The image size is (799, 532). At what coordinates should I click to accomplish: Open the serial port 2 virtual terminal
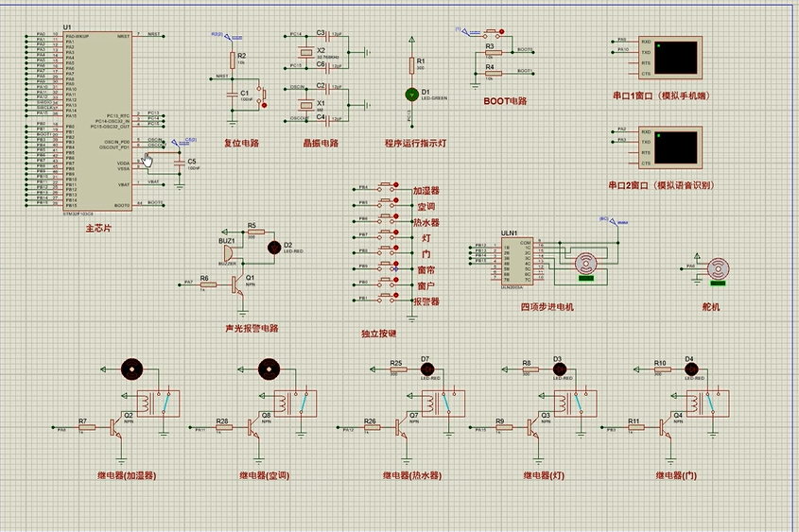pos(670,147)
